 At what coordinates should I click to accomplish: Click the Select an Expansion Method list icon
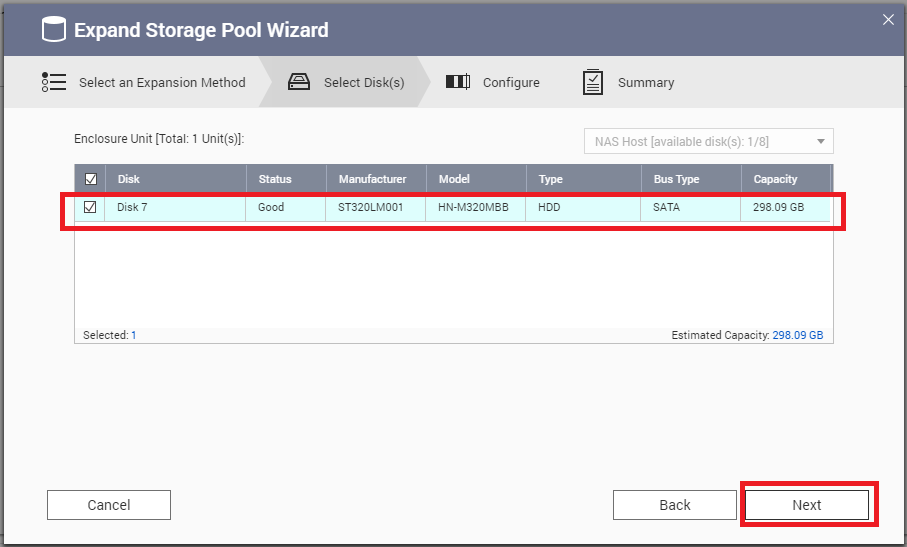click(54, 83)
